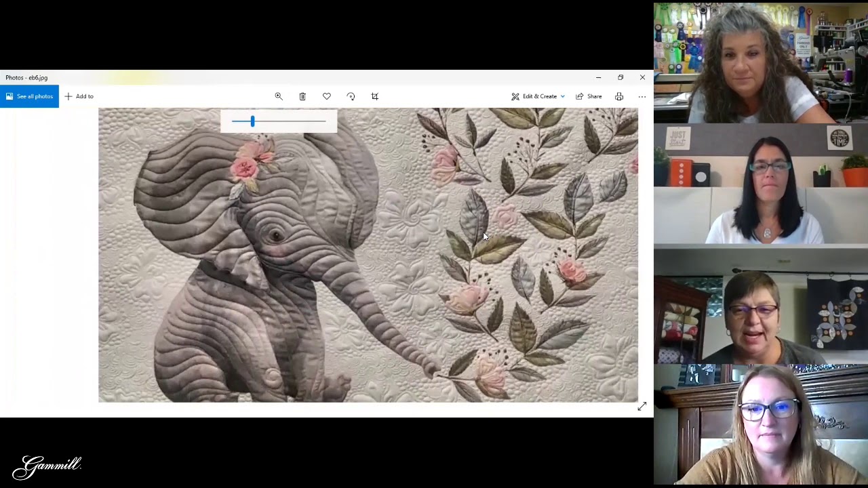Select the blonde woman's video tile

tap(760, 426)
